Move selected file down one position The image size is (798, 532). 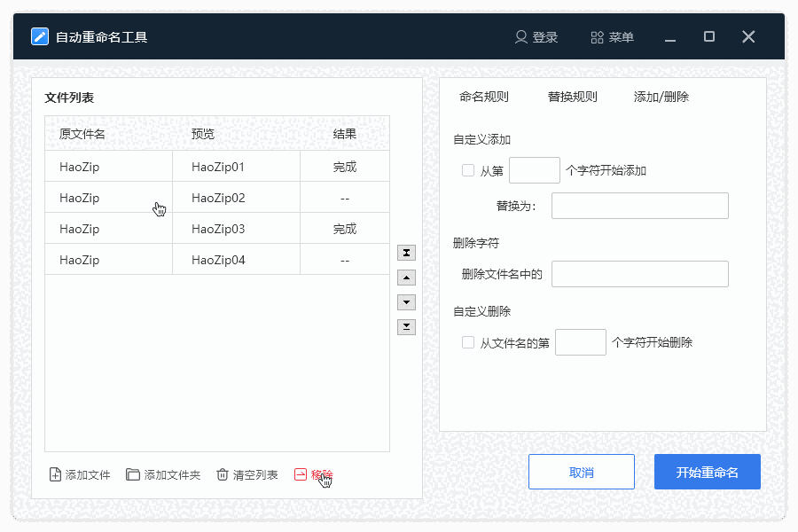(x=406, y=302)
